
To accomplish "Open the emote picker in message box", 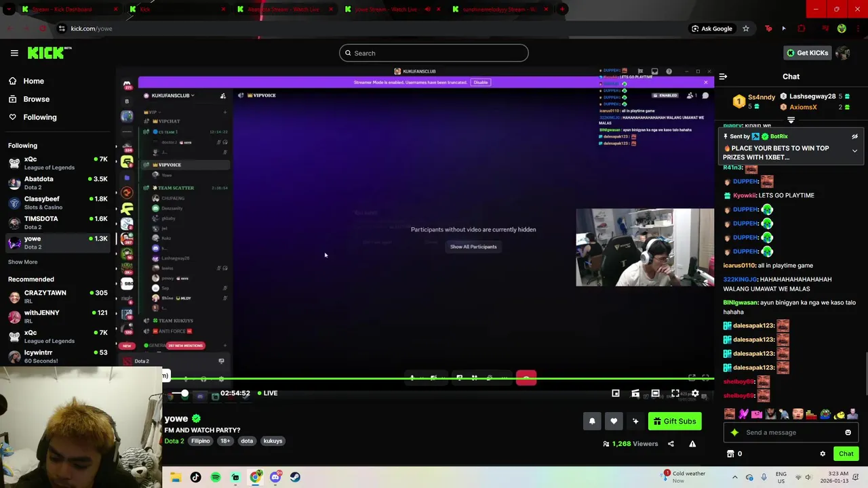I will click(x=848, y=432).
